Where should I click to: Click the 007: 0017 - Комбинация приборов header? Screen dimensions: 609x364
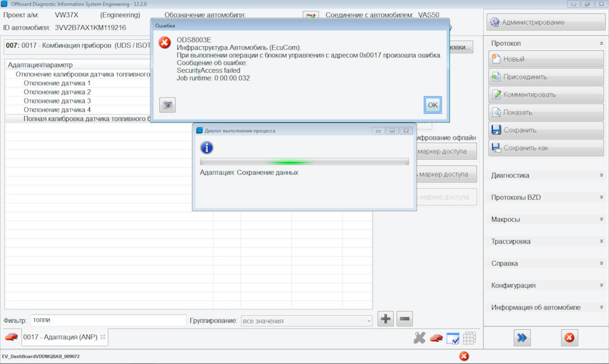77,46
